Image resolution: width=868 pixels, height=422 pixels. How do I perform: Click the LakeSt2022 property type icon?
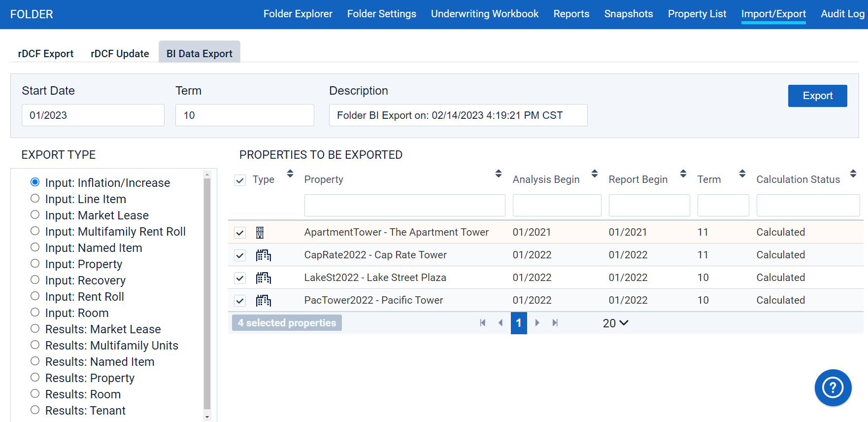point(264,278)
